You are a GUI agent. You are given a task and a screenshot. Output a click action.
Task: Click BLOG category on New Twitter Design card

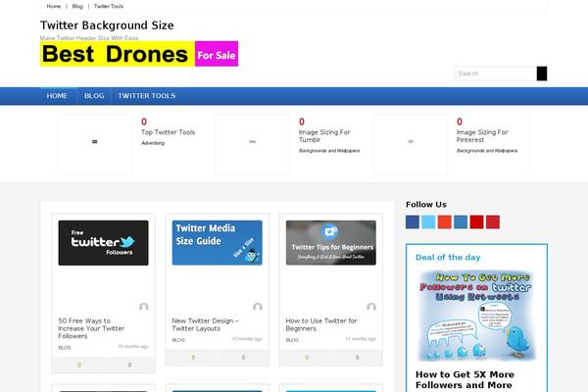pyautogui.click(x=178, y=340)
